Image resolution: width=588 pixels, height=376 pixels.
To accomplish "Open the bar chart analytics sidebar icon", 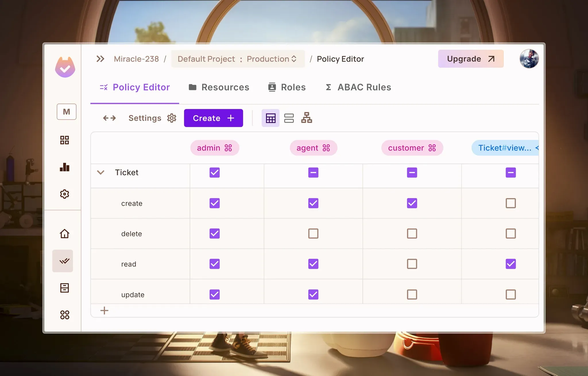I will coord(65,167).
